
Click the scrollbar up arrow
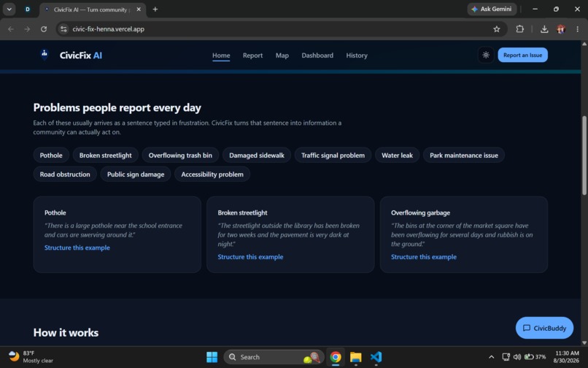(584, 44)
